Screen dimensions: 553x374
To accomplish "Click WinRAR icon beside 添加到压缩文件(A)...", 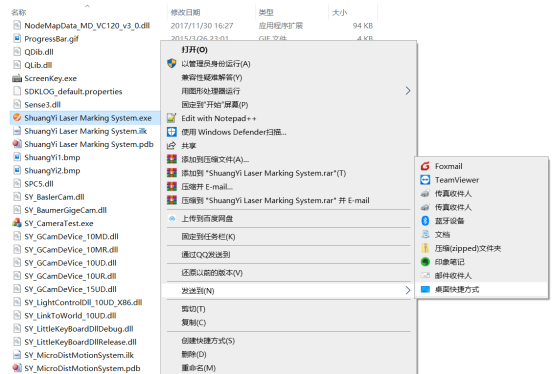I will tap(172, 159).
